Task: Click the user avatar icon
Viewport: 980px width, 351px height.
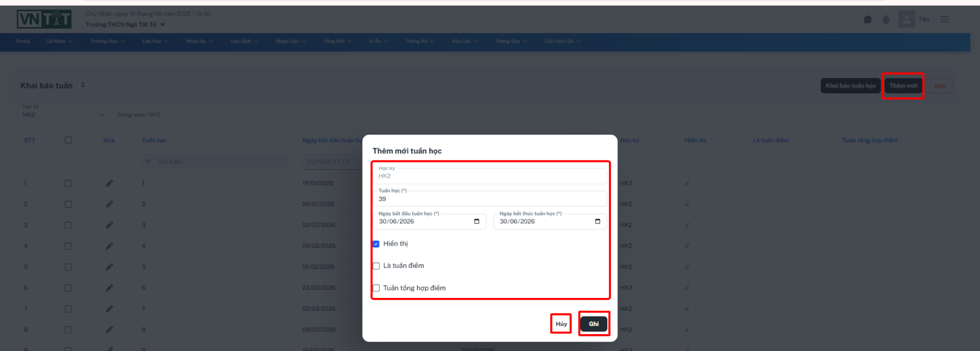Action: [x=907, y=19]
